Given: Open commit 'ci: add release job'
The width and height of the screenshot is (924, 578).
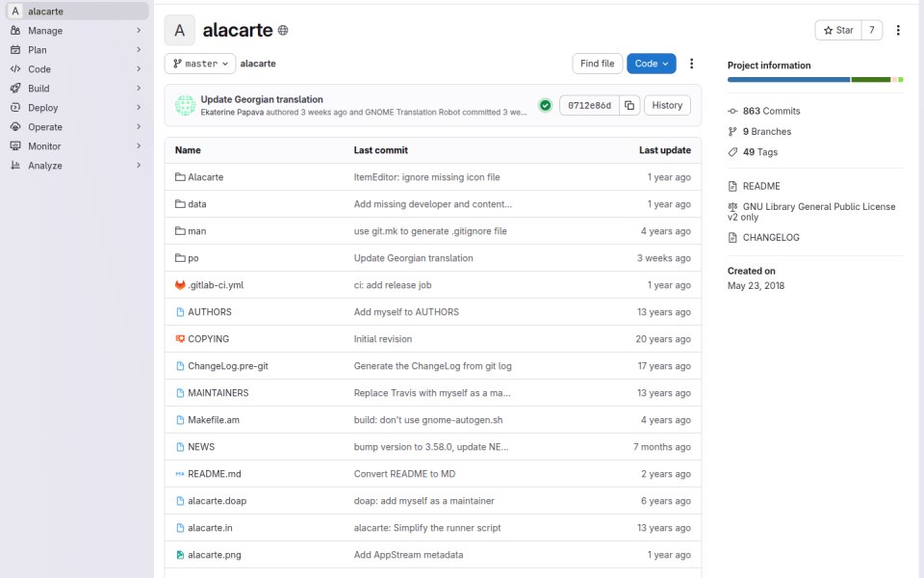Looking at the screenshot, I should (393, 285).
